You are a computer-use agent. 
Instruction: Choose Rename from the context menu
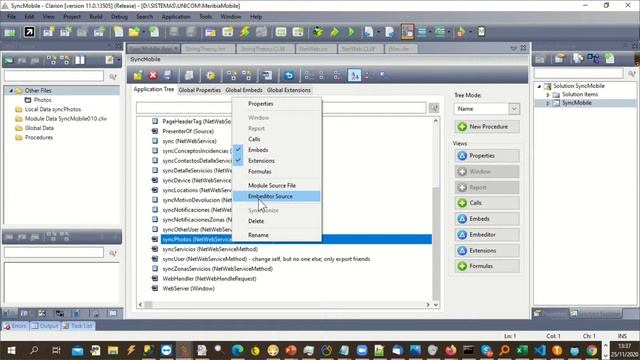(258, 235)
